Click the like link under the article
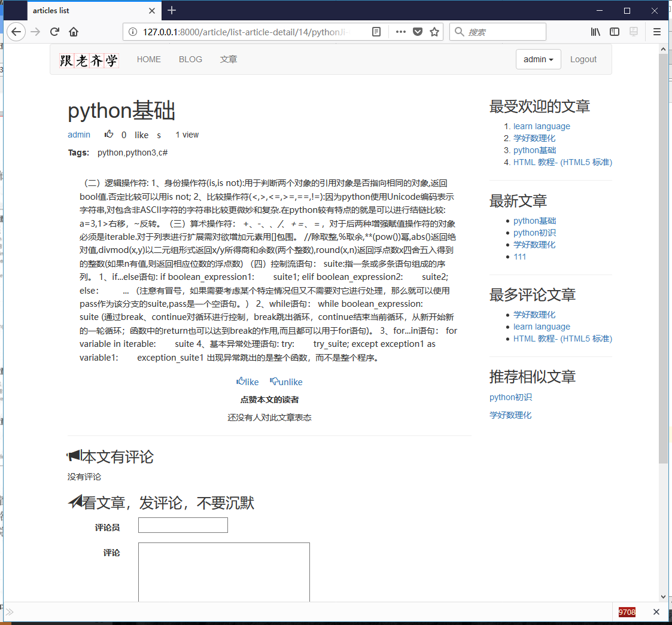 [x=247, y=382]
